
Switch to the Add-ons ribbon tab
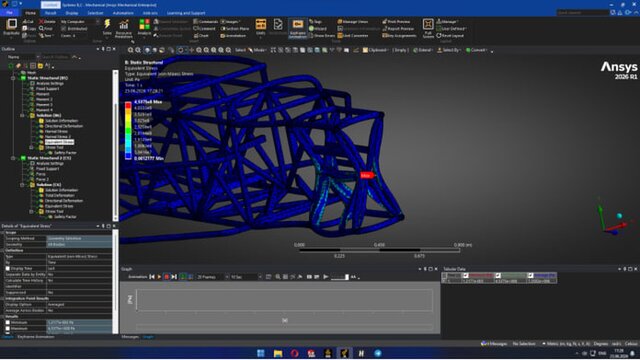[150, 13]
